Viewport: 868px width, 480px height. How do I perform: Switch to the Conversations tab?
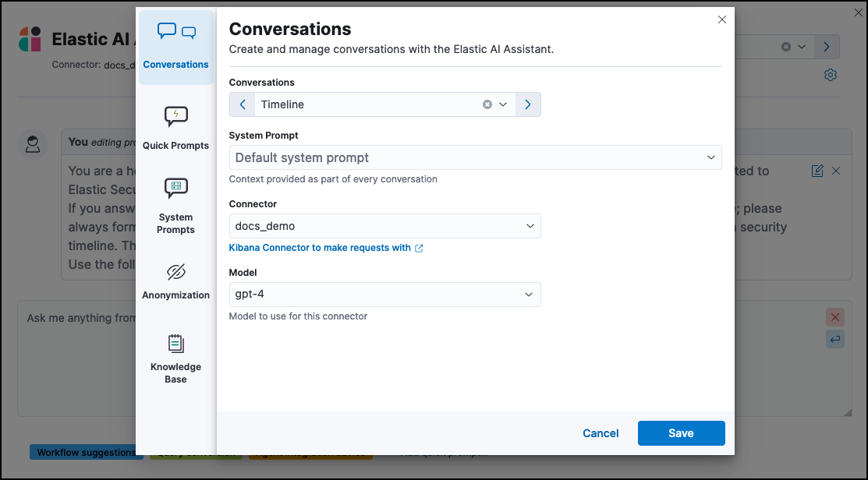click(175, 47)
